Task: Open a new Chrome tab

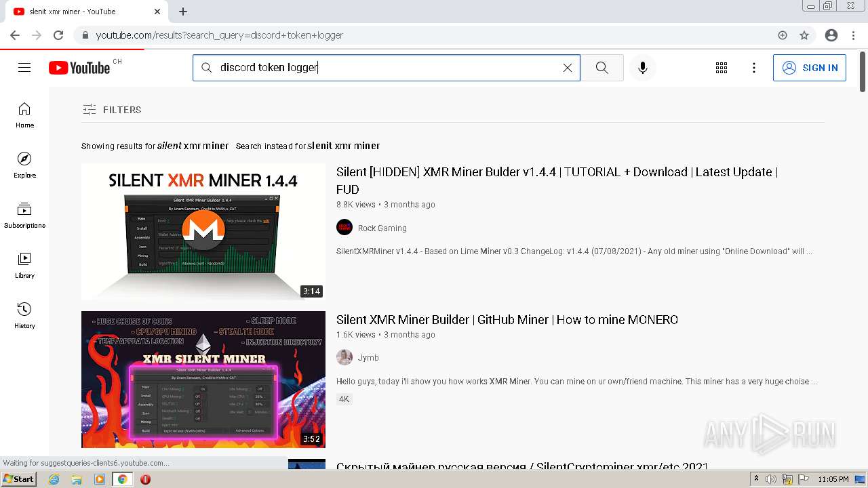Action: (183, 12)
